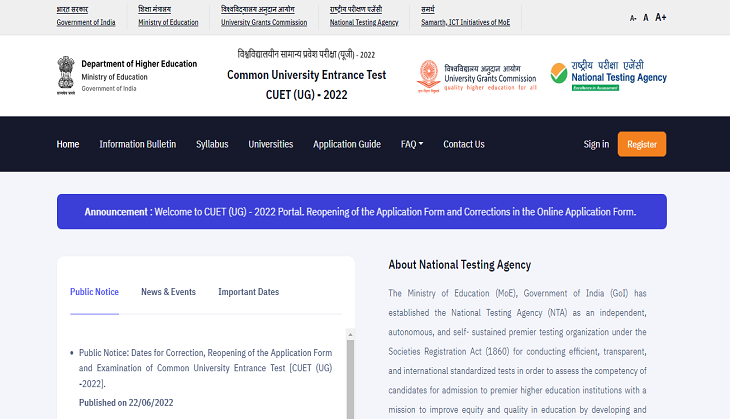
Task: Click the University Grants Commission logo
Action: 477,76
